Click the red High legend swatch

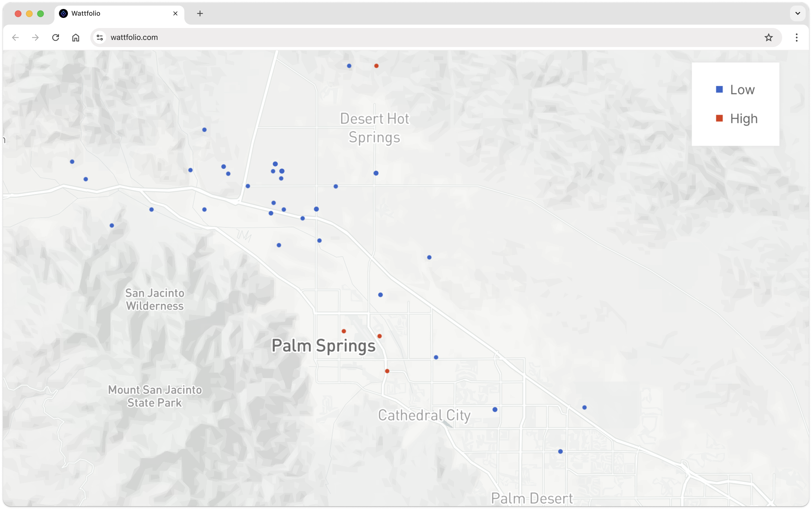tap(719, 118)
